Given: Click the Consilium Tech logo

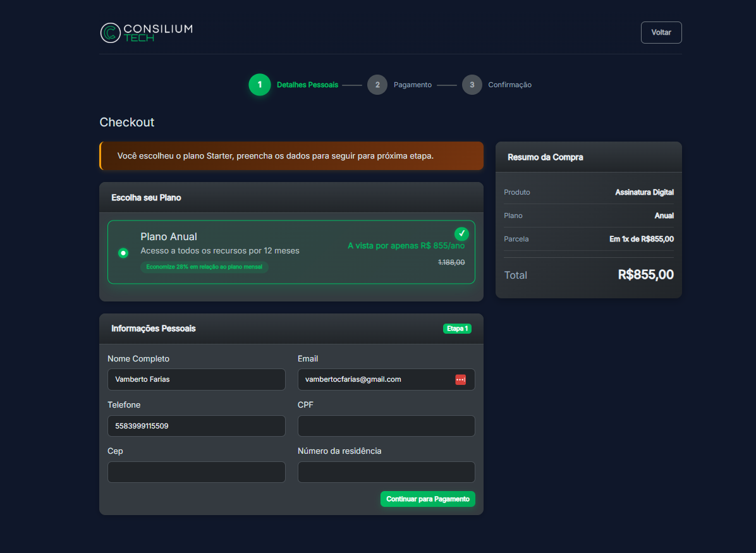Looking at the screenshot, I should pos(147,33).
